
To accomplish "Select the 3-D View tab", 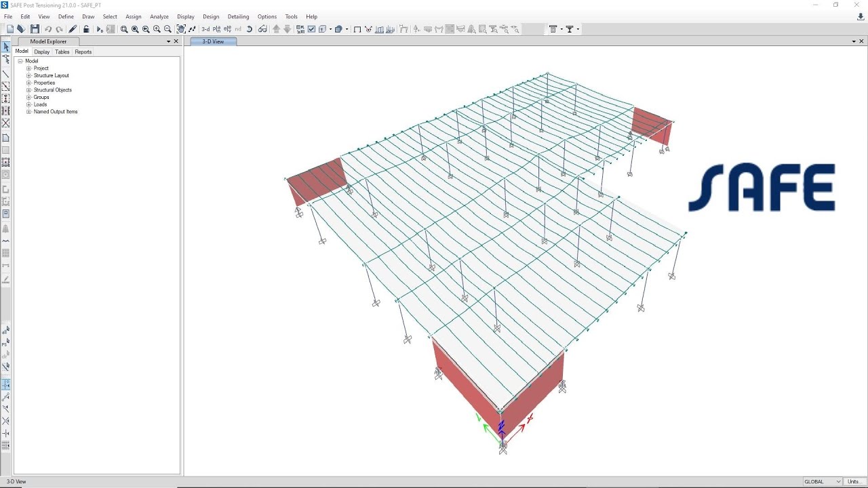I will point(213,41).
